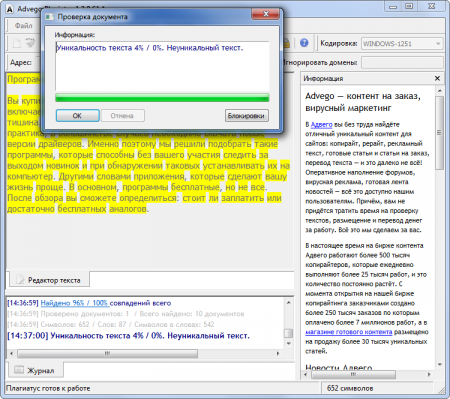The image size is (450, 399).
Task: Select log line Проверено документов: 1
Action: [x=126, y=314]
